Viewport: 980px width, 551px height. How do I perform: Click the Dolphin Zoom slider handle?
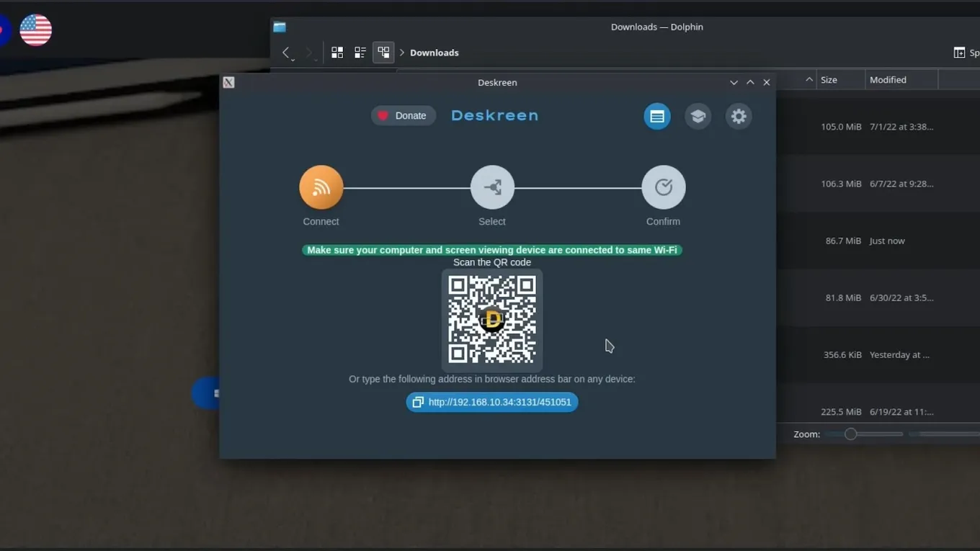pos(850,434)
